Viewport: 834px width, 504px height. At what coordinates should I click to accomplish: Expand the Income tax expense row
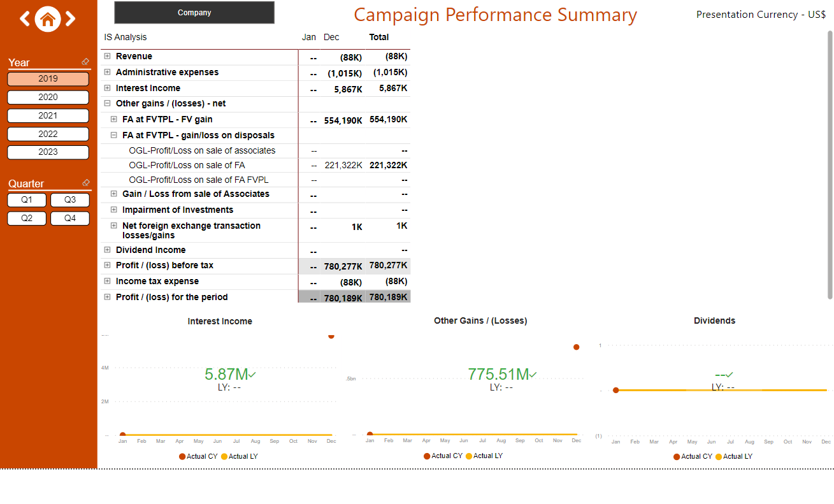click(x=108, y=281)
